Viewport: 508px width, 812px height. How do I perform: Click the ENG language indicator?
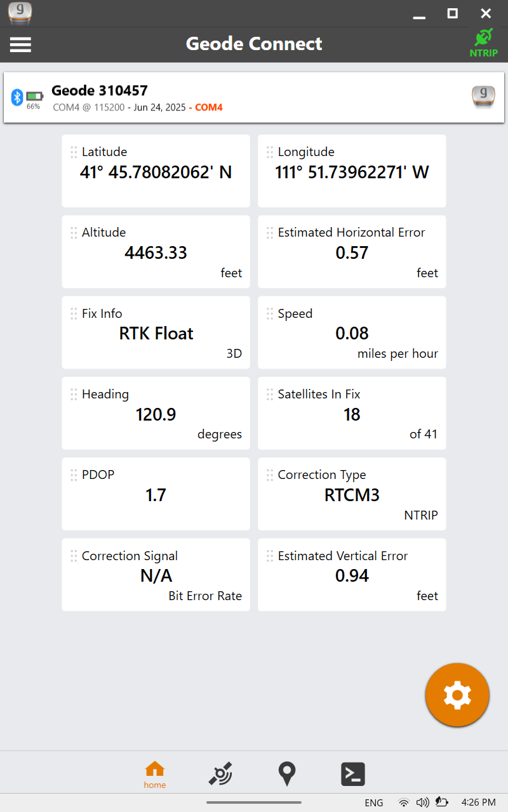click(374, 802)
